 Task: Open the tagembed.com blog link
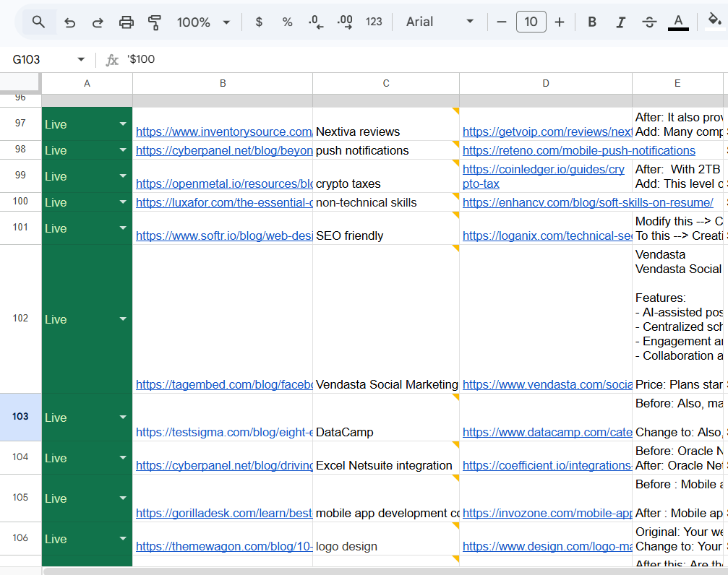tap(224, 385)
